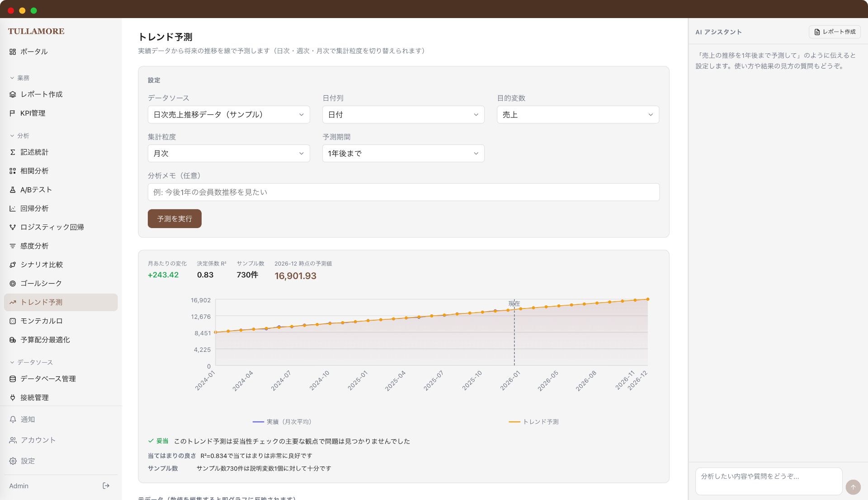Click the ポータル grid icon
This screenshot has width=868, height=500.
pyautogui.click(x=13, y=52)
